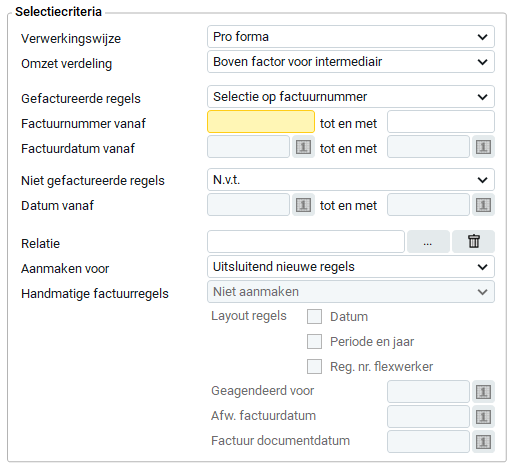Tick the Datum layout checkbox

pos(314,316)
